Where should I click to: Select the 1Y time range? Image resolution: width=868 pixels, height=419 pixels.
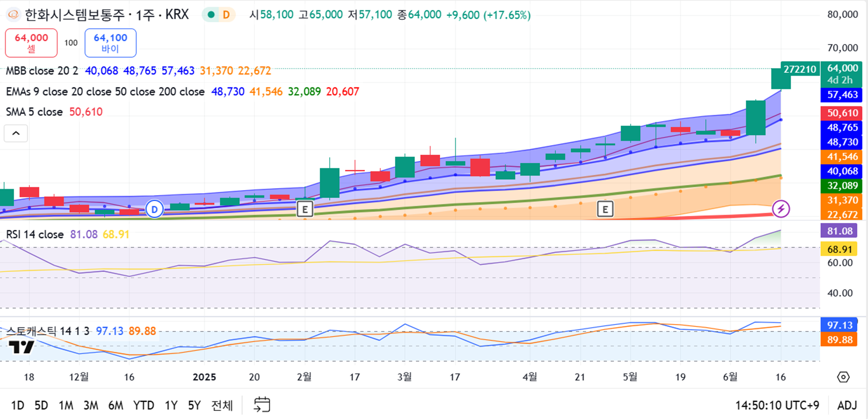point(171,405)
